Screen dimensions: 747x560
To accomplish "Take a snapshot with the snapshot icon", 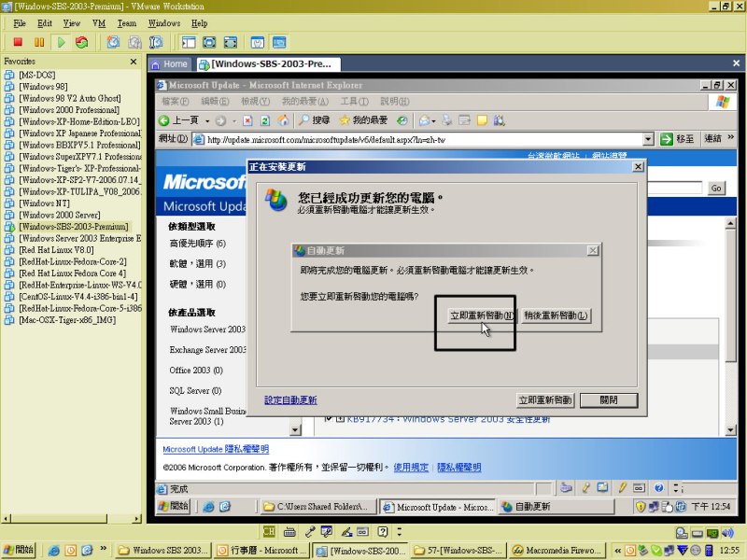I will click(x=113, y=42).
